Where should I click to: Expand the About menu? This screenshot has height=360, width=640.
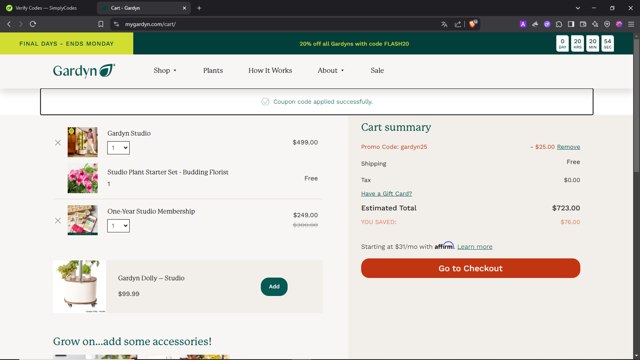331,70
